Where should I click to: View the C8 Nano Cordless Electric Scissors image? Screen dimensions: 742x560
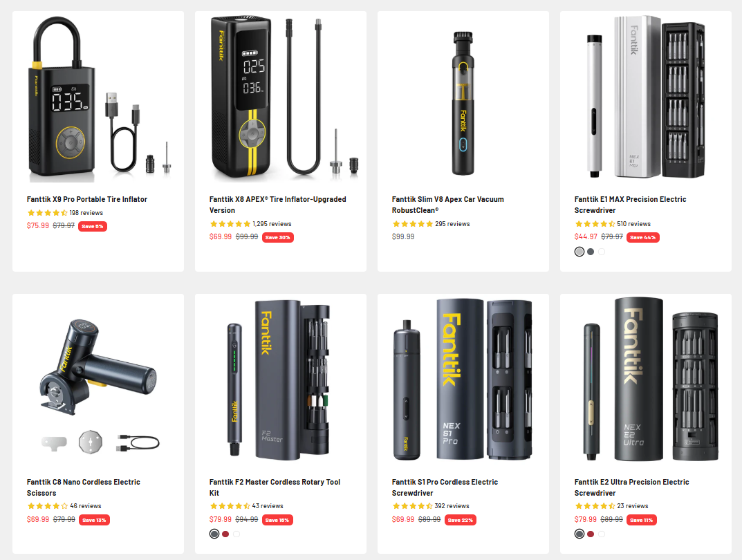98,380
